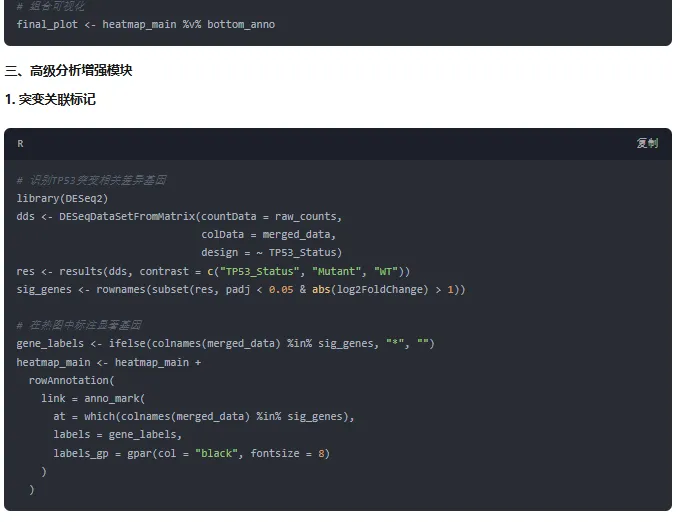The image size is (680, 522).
Task: Click the rowAnnotation( call line
Action: coord(72,380)
